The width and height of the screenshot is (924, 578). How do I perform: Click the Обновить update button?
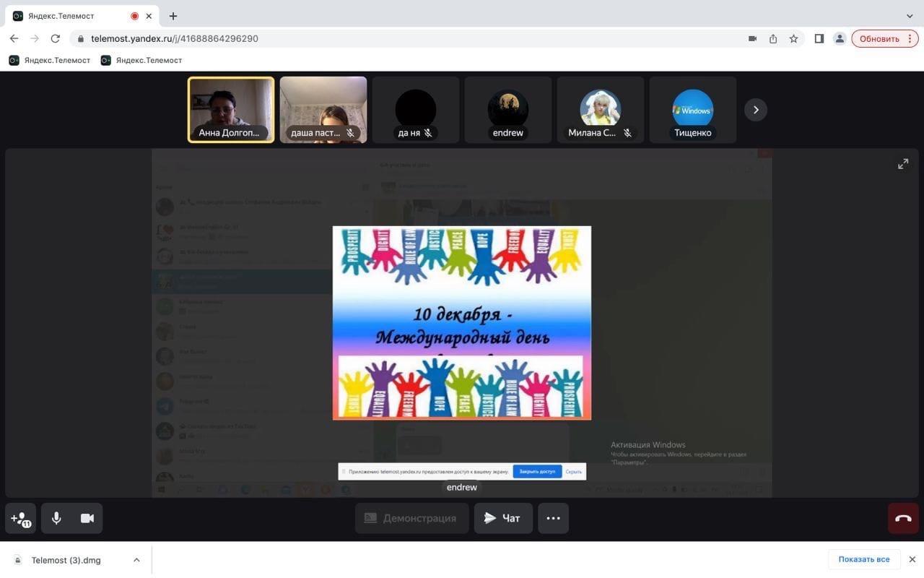879,39
